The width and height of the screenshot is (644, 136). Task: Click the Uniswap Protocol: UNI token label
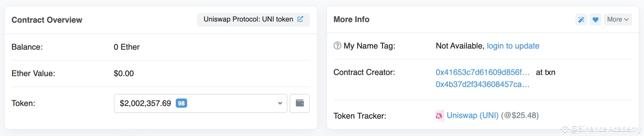pyautogui.click(x=248, y=19)
